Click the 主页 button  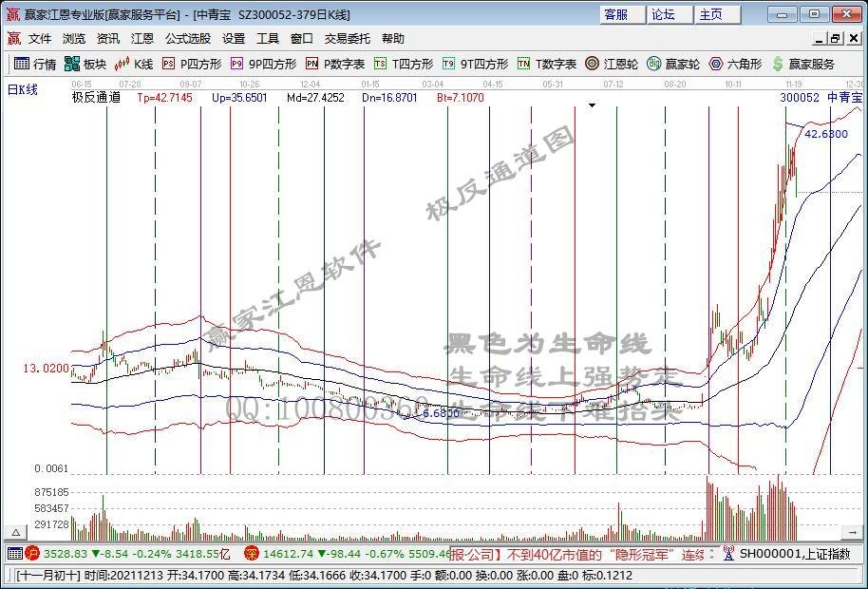[x=718, y=15]
